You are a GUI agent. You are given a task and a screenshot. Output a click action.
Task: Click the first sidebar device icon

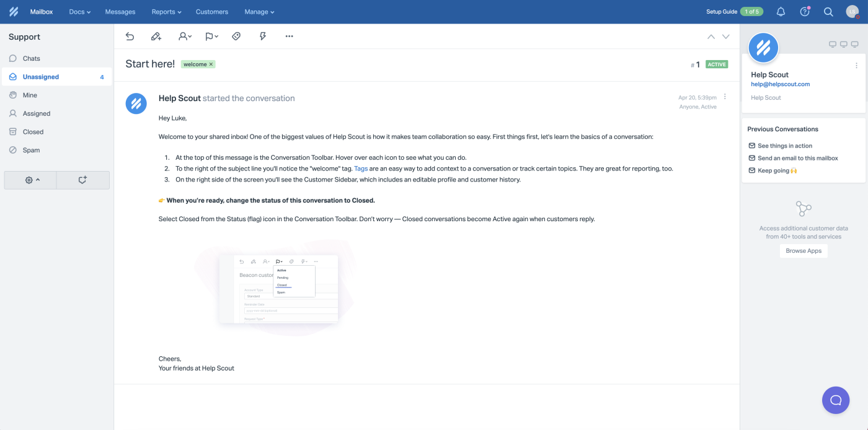[x=833, y=45]
